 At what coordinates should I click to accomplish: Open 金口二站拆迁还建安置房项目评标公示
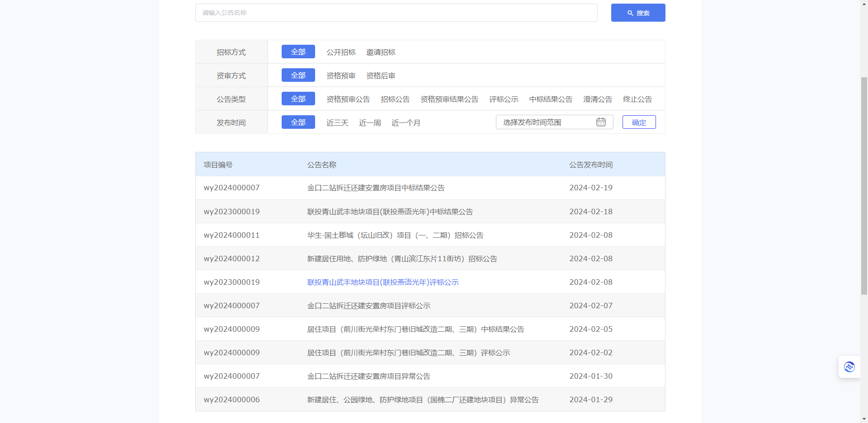coord(369,305)
